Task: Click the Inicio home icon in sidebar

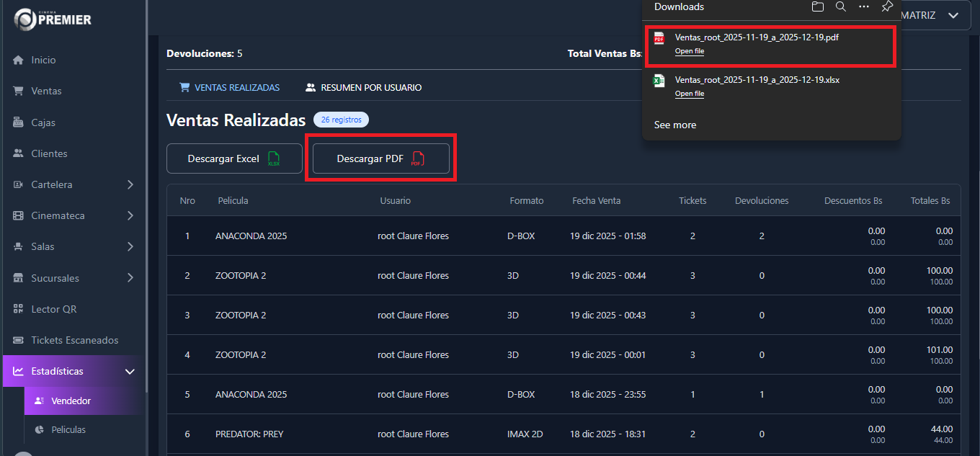Action: pos(19,60)
